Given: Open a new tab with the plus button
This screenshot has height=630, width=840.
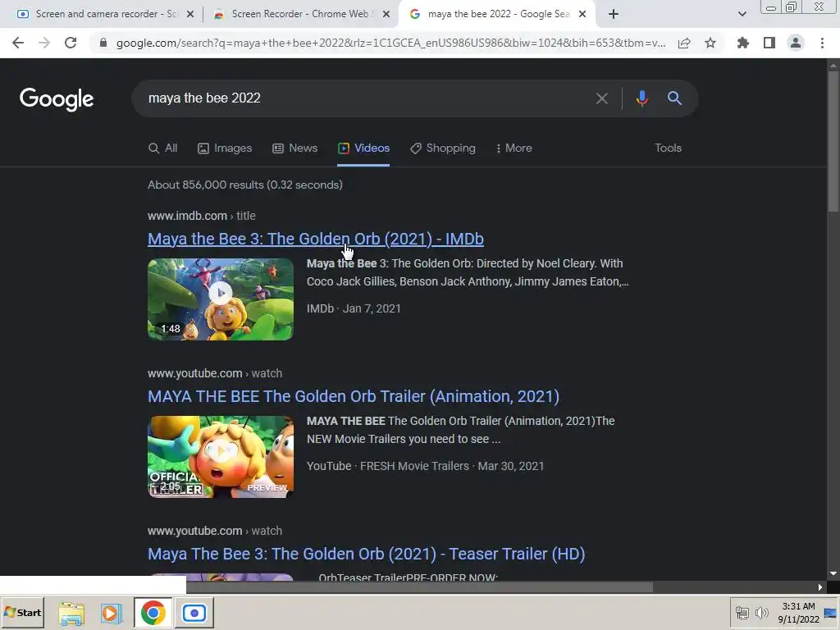Looking at the screenshot, I should coord(614,14).
